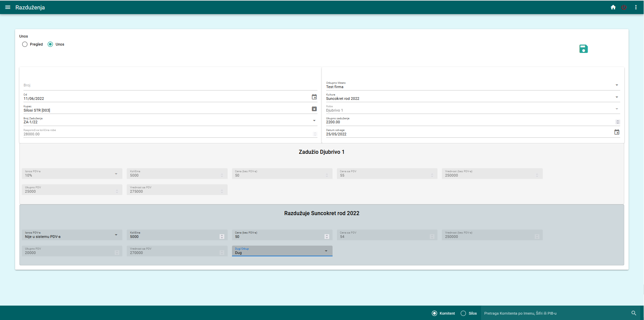Save the razduženje entry via floppy disk icon
The width and height of the screenshot is (644, 320).
[x=583, y=49]
